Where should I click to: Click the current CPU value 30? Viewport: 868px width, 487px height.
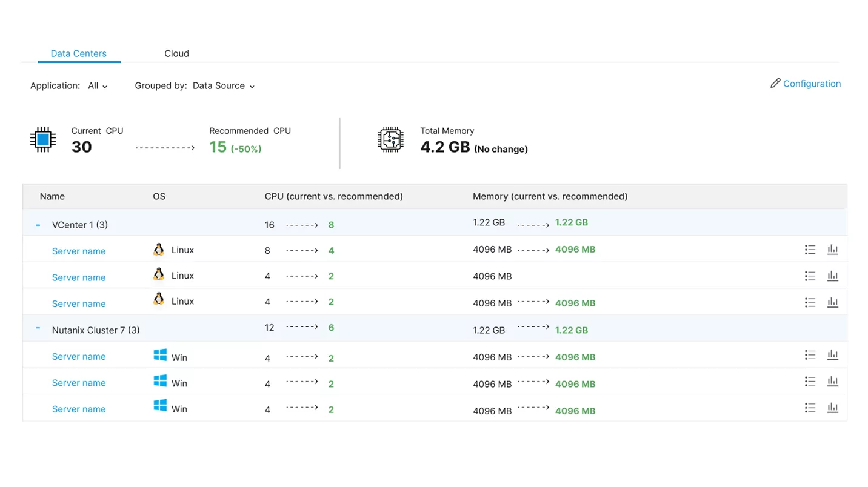click(x=81, y=147)
